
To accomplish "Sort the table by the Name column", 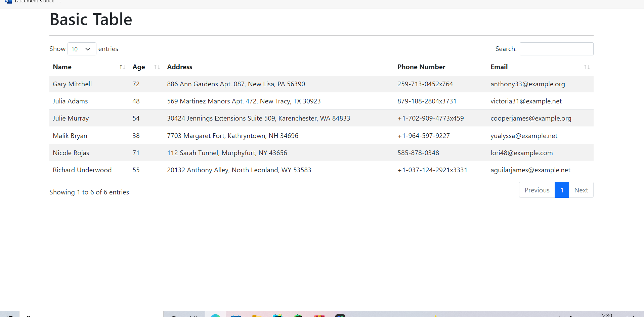I will tap(89, 67).
